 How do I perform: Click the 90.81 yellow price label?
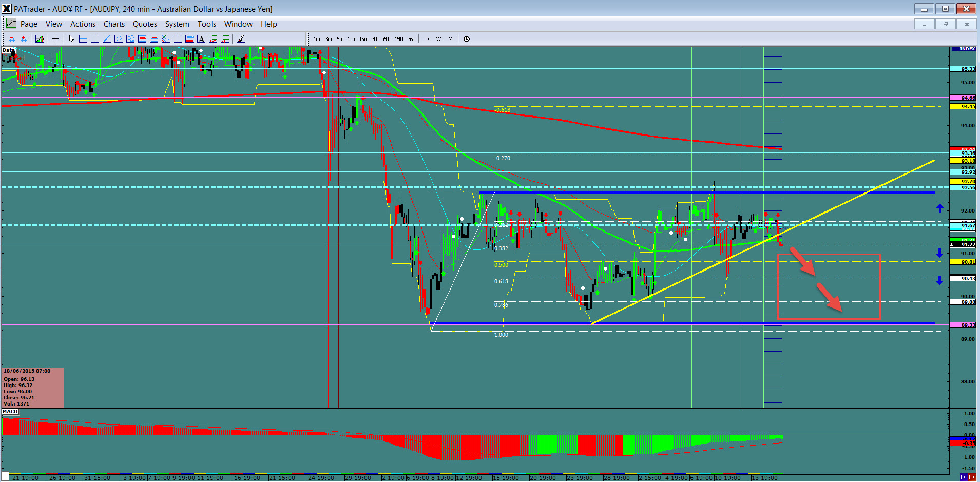tap(962, 262)
